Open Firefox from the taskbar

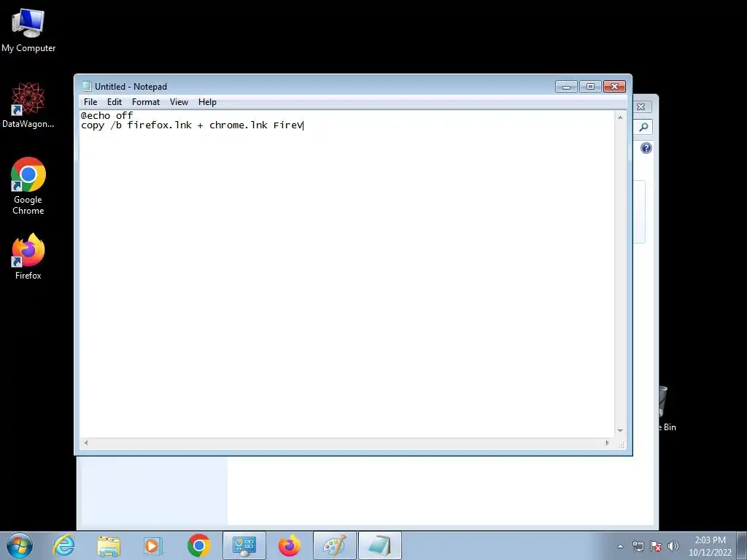tap(289, 545)
